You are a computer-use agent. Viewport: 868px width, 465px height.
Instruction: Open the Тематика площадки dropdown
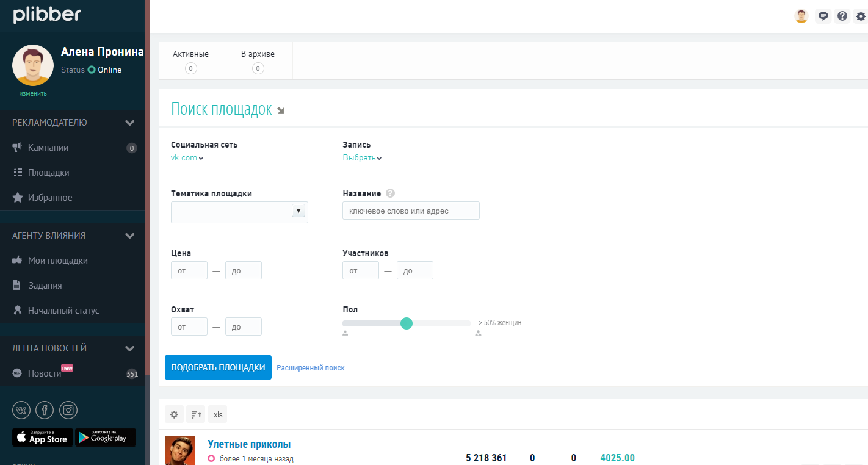239,212
